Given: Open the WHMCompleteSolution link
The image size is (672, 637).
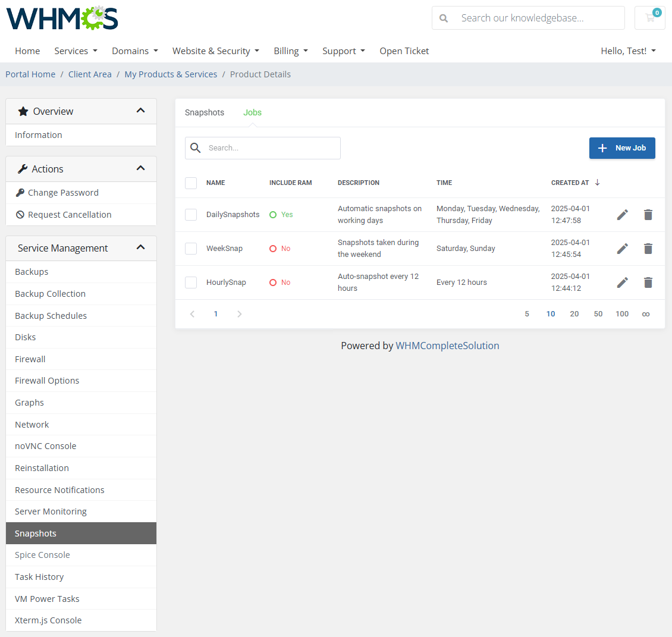Looking at the screenshot, I should tap(447, 346).
